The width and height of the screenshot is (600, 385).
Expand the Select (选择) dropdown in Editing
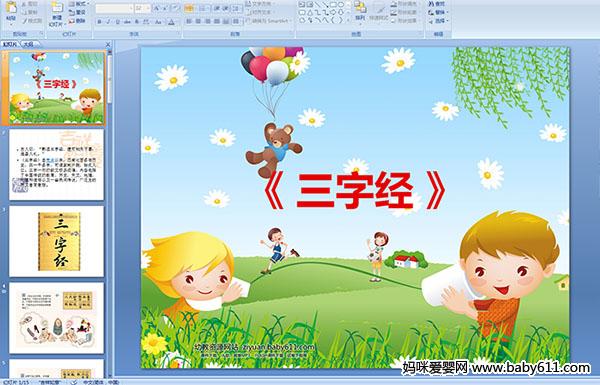coord(438,21)
